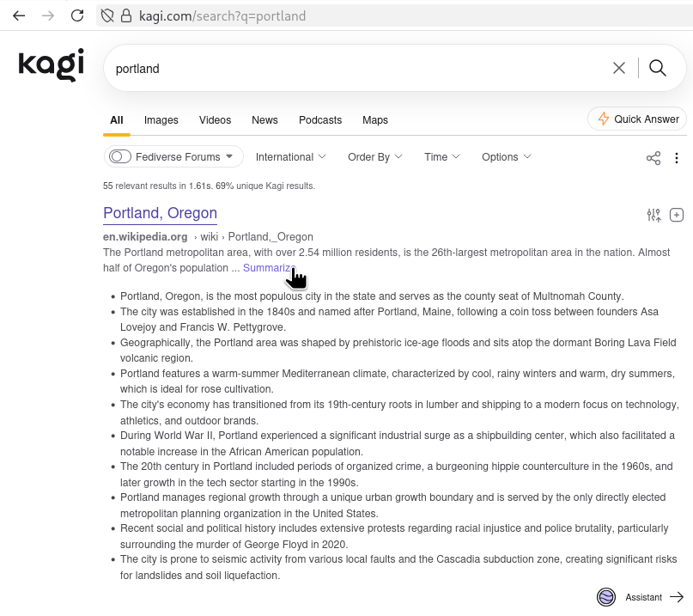Open the Assistant orb icon
Viewport: 693px width, 616px height.
click(606, 597)
